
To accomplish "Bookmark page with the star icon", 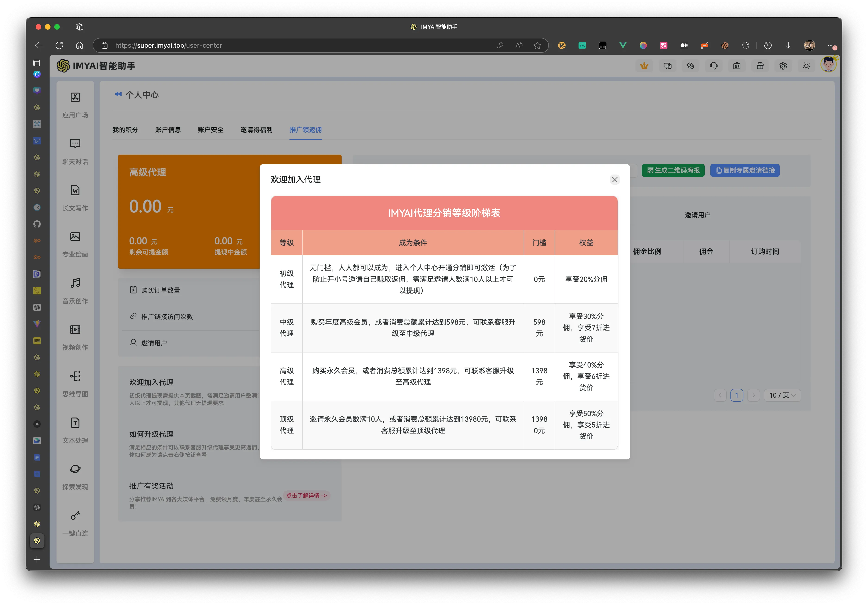I will click(537, 45).
